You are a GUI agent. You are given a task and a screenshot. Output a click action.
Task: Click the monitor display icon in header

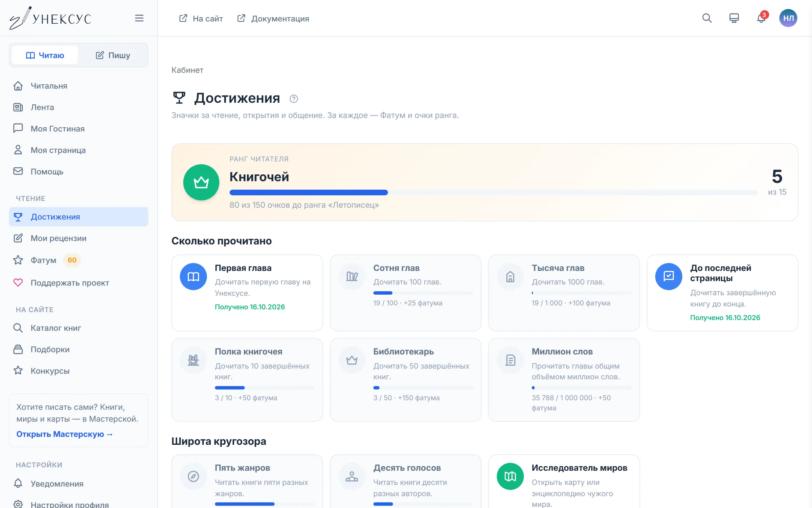(x=734, y=18)
